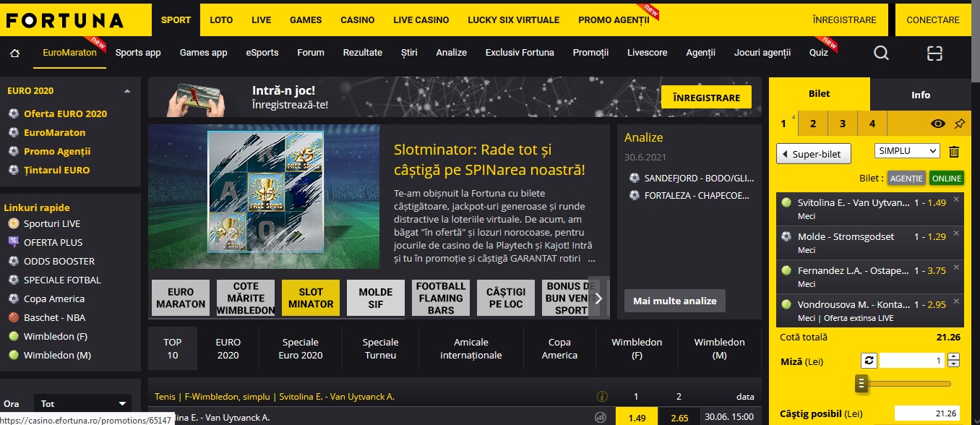Viewport: 980px width, 425px height.
Task: Decrease the stake with the down arrow
Action: pos(953,364)
